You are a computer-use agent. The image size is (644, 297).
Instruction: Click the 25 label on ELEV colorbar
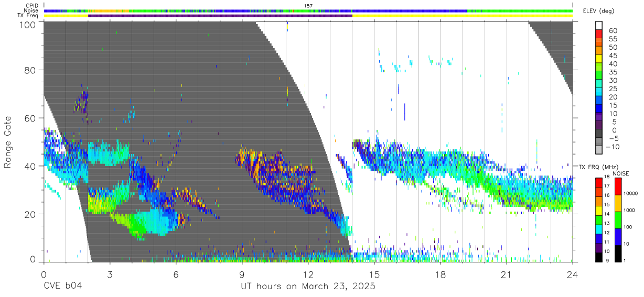click(613, 89)
